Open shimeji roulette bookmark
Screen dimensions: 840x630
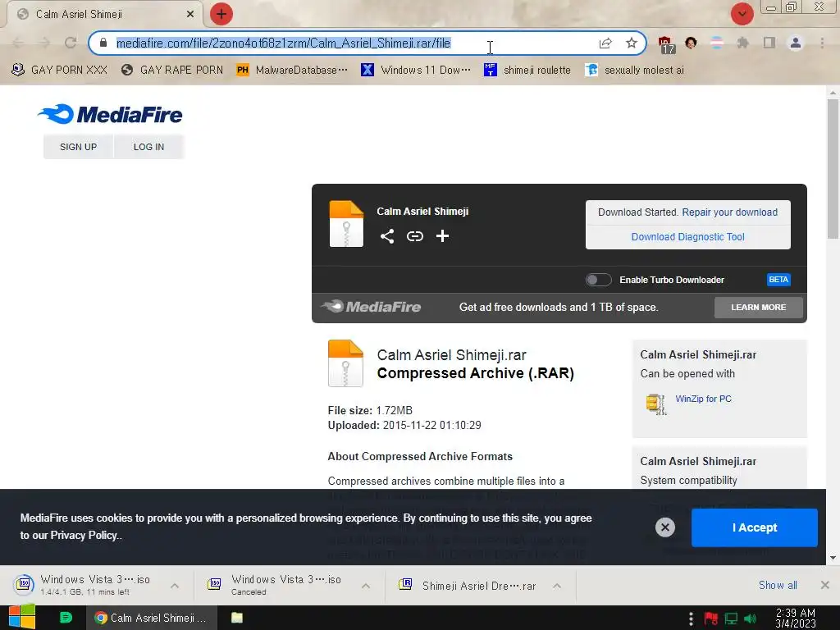[x=527, y=71]
